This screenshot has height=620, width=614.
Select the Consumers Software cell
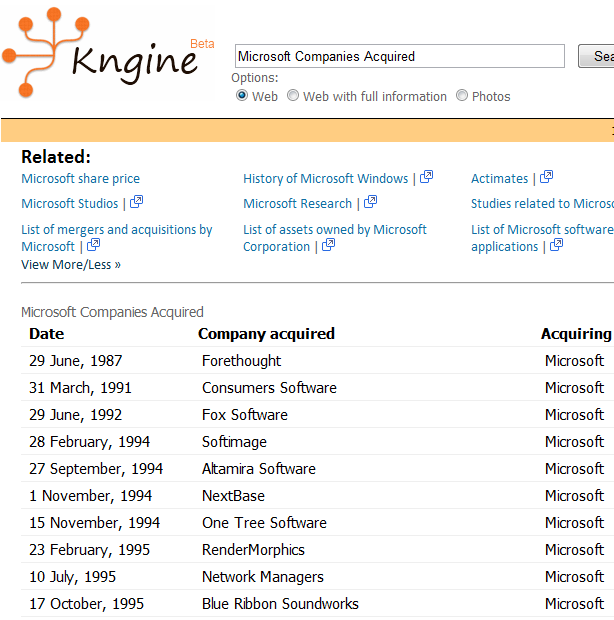click(269, 388)
